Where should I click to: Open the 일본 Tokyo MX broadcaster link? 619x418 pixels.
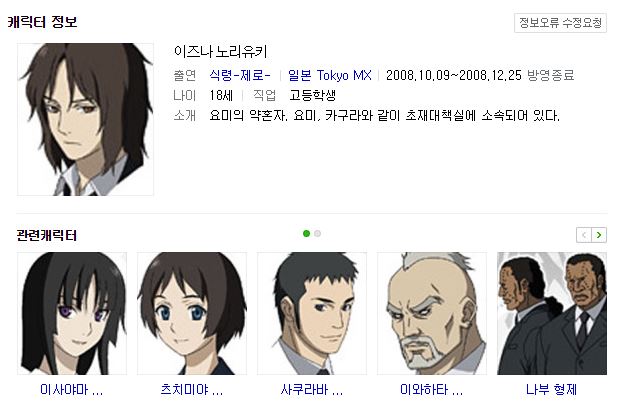point(330,75)
